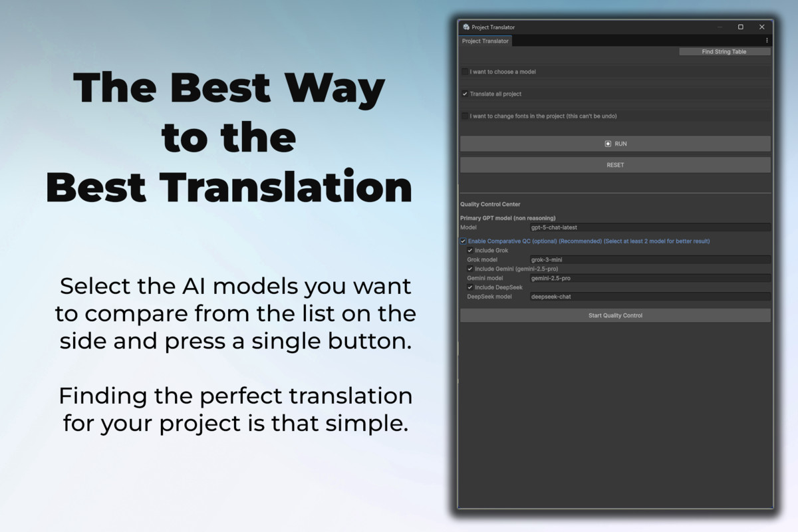Click the 'Find String Table' button
Image resolution: width=798 pixels, height=532 pixels.
pyautogui.click(x=724, y=51)
